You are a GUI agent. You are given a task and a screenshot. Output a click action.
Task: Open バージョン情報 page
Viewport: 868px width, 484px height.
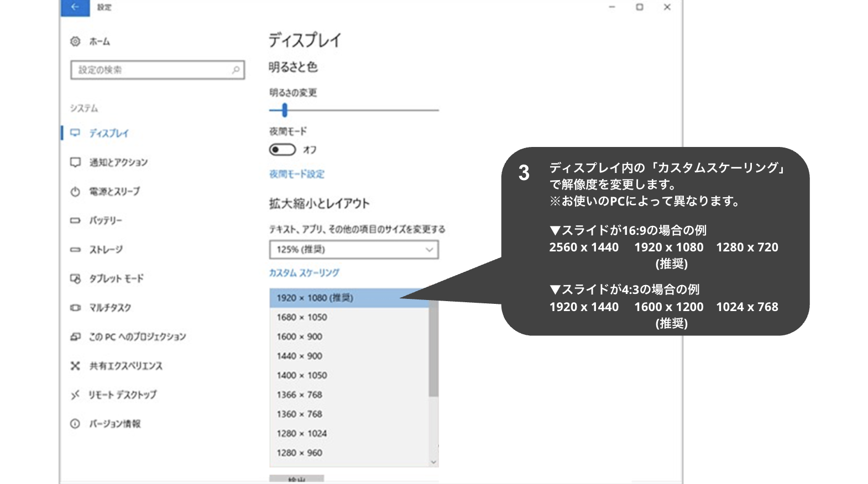[x=115, y=424]
